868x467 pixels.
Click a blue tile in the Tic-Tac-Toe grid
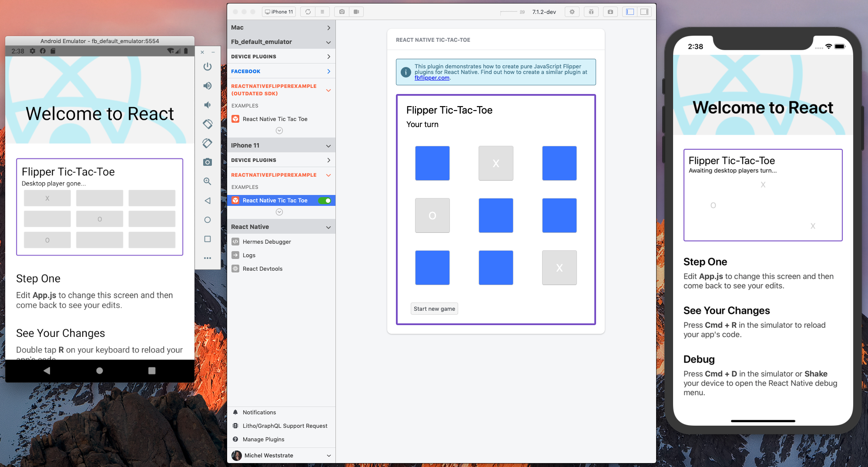point(432,163)
